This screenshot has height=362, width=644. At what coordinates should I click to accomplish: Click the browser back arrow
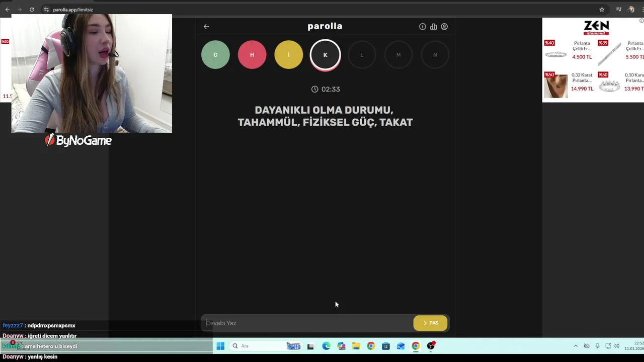7,10
